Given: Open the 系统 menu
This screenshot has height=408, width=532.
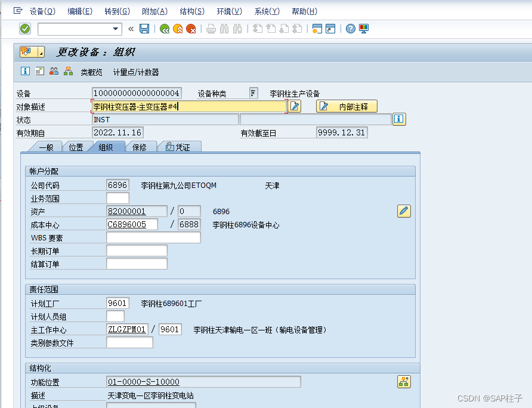Looking at the screenshot, I should 267,11.
